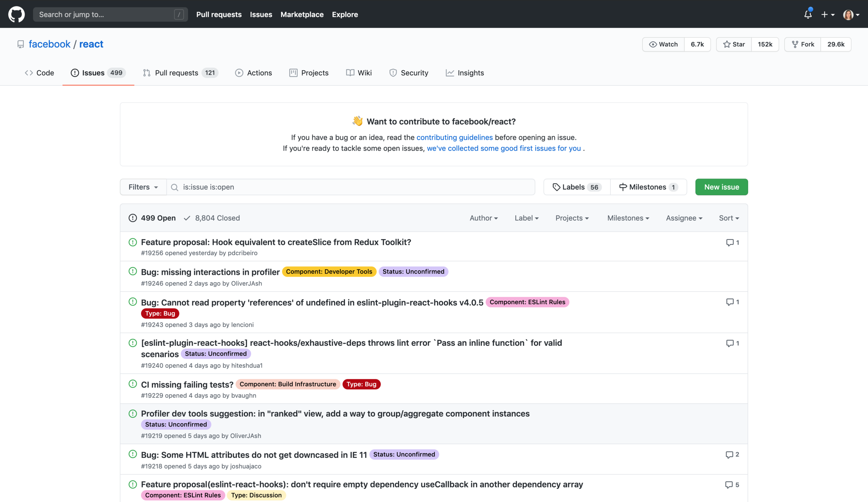Toggle Watch on this repository
This screenshot has height=502, width=868.
[663, 44]
